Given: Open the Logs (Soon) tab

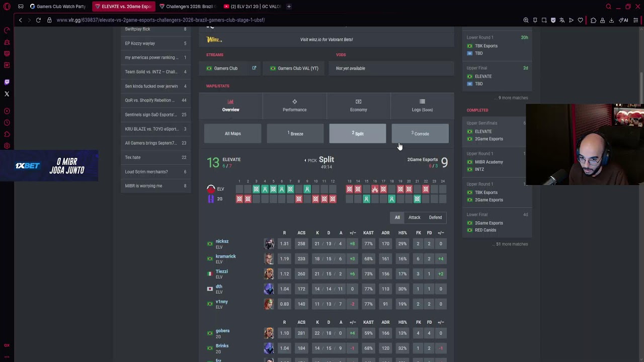Looking at the screenshot, I should 422,106.
